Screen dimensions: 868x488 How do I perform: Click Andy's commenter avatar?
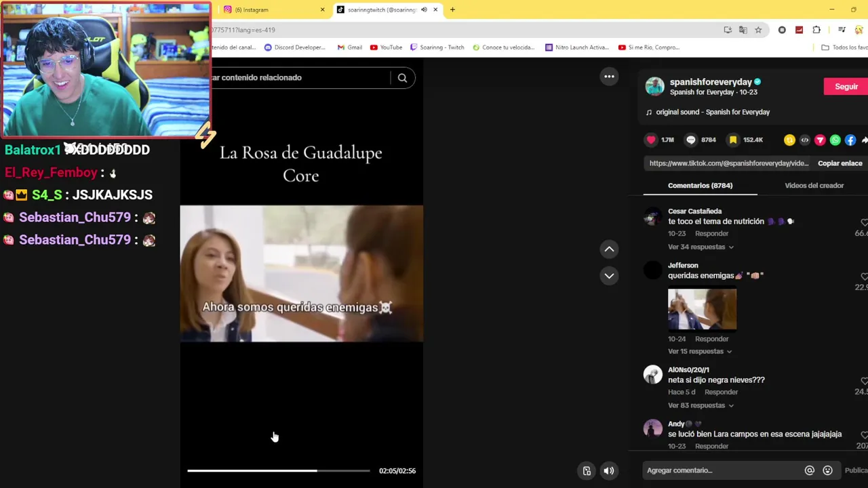[652, 429]
